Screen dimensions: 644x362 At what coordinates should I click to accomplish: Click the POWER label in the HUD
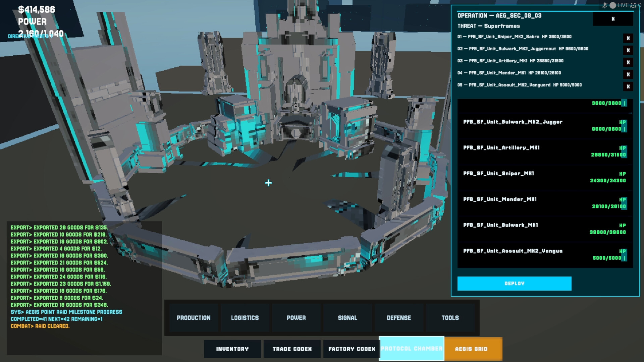tap(32, 22)
